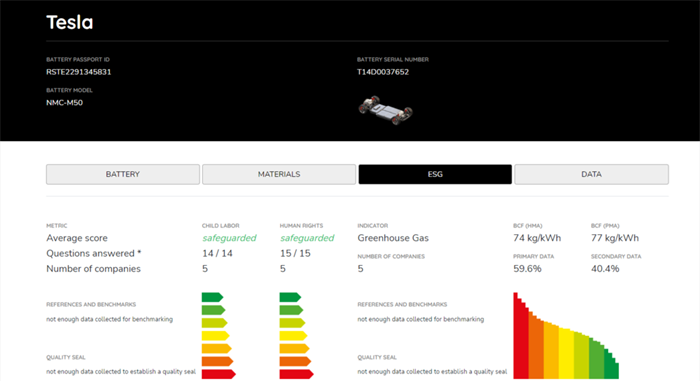Click the 74 kg/kWh BCF value
700x381 pixels.
[x=537, y=238]
